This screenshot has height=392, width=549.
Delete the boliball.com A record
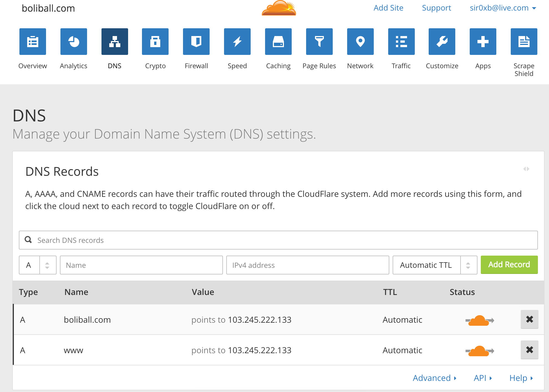coord(530,319)
